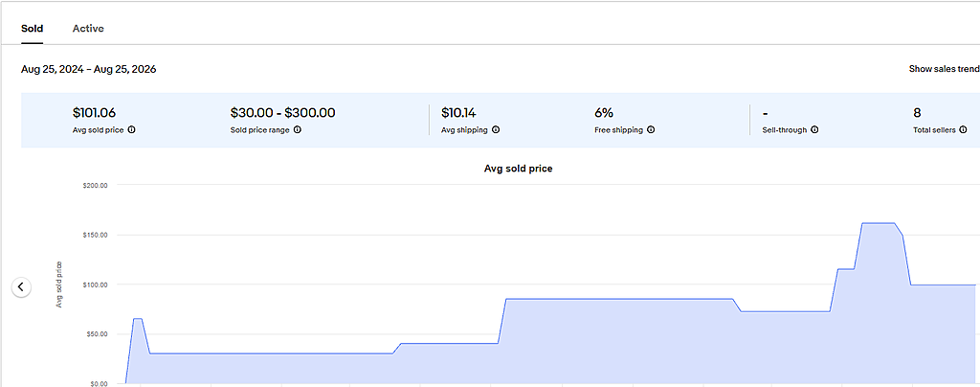
Task: Open the Active tab
Action: click(x=88, y=29)
